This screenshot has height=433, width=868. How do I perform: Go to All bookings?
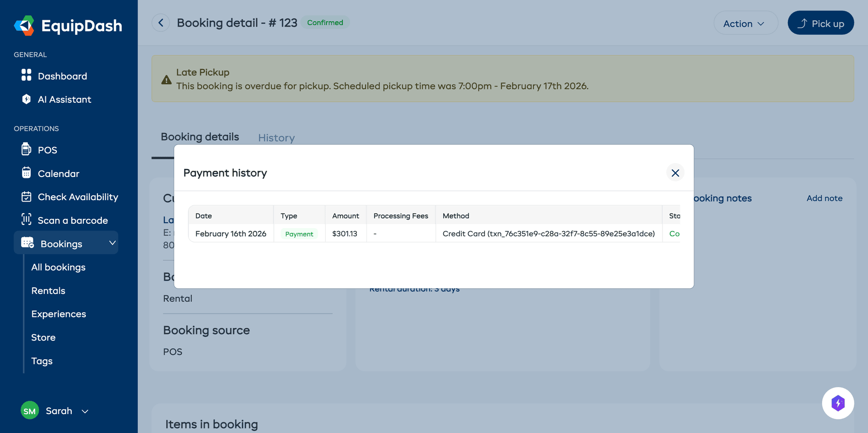coord(58,267)
